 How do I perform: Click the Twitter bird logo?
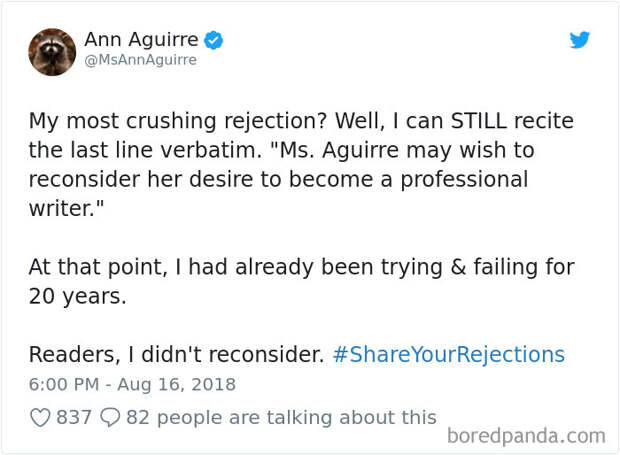580,40
